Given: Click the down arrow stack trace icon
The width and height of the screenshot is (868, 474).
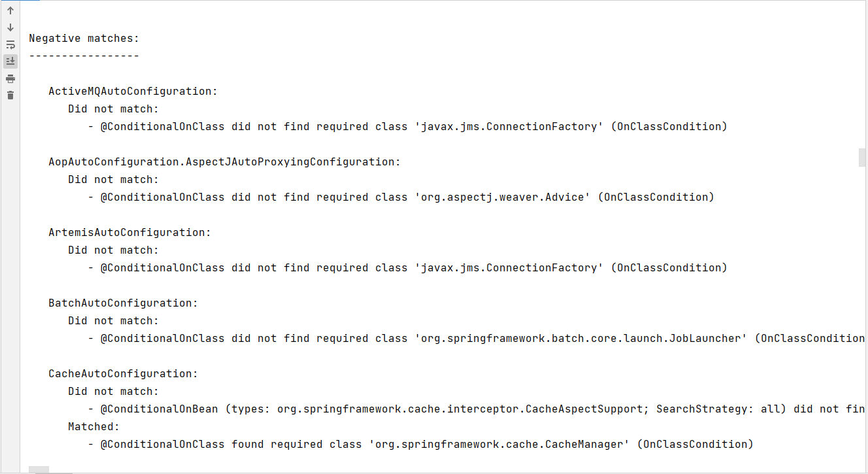Looking at the screenshot, I should [x=10, y=27].
